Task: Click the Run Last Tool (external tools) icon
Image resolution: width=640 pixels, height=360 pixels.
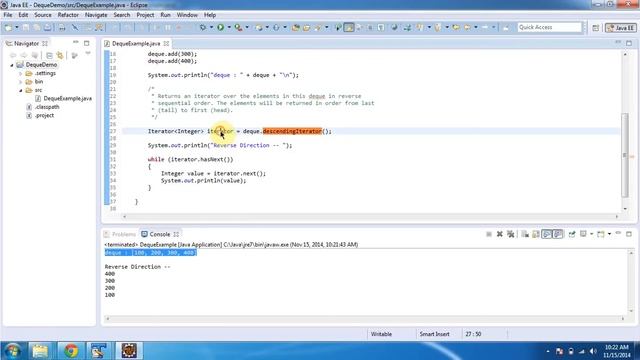Action: (238, 27)
